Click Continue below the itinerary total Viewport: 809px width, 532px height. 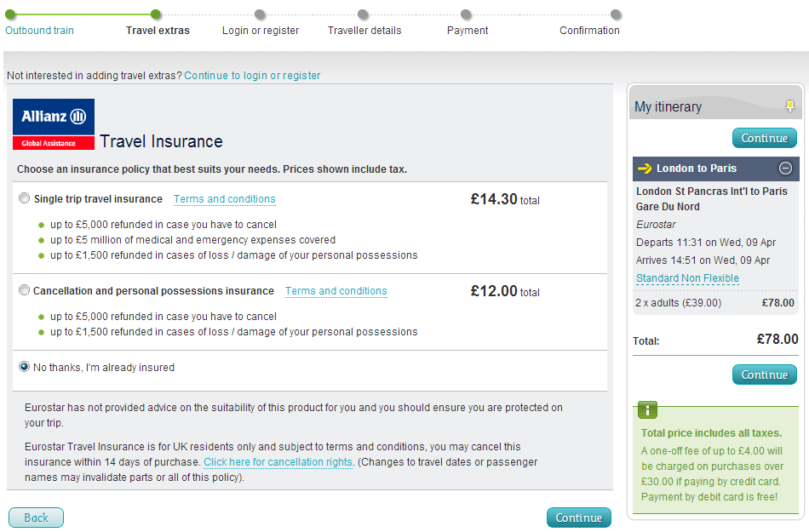click(765, 375)
